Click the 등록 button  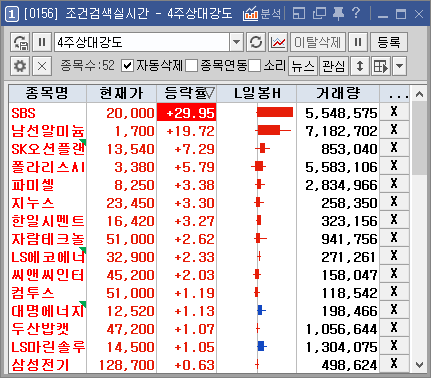389,42
